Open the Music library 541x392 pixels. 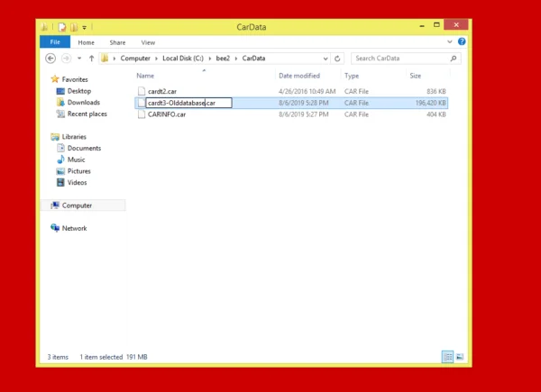coord(77,160)
